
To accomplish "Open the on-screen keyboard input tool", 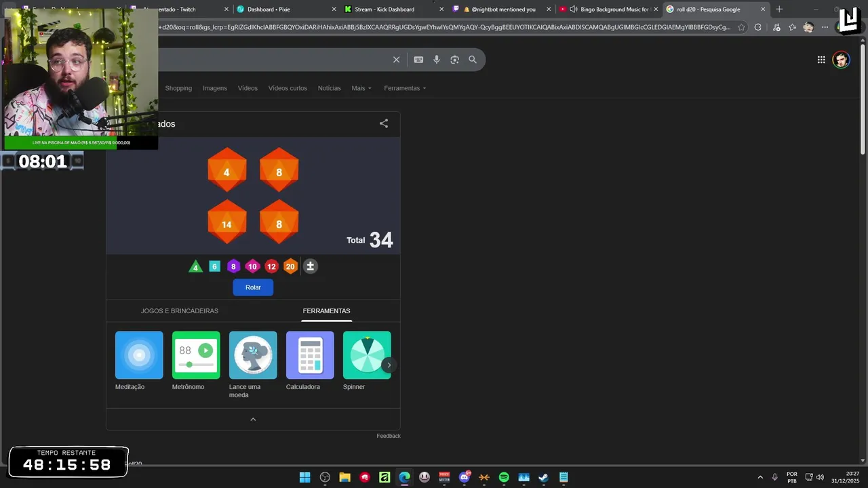I will pyautogui.click(x=418, y=60).
